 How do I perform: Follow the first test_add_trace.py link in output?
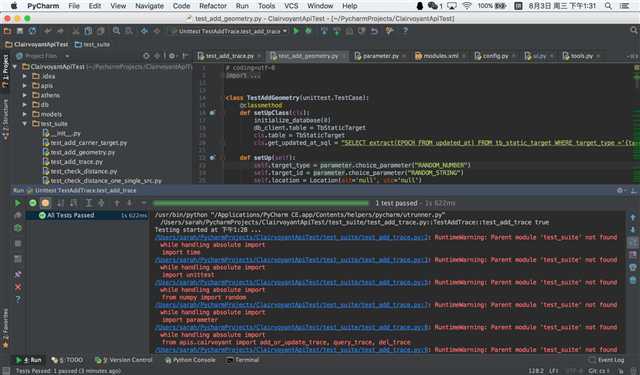(291, 237)
